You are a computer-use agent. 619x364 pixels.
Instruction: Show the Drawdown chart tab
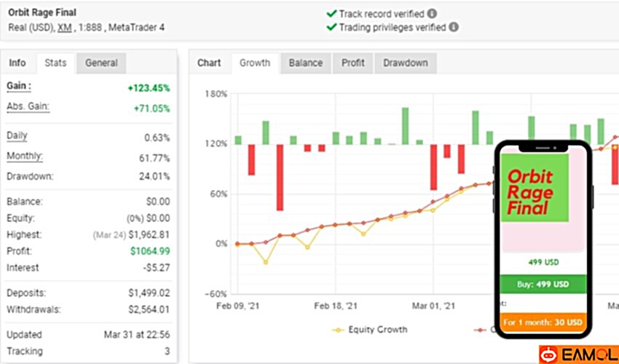tap(406, 63)
